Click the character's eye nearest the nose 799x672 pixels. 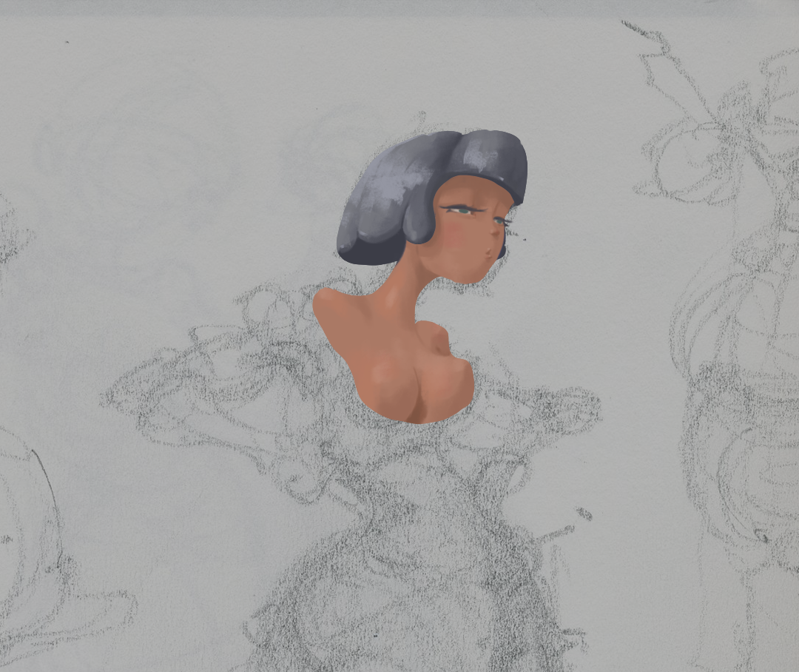point(500,221)
